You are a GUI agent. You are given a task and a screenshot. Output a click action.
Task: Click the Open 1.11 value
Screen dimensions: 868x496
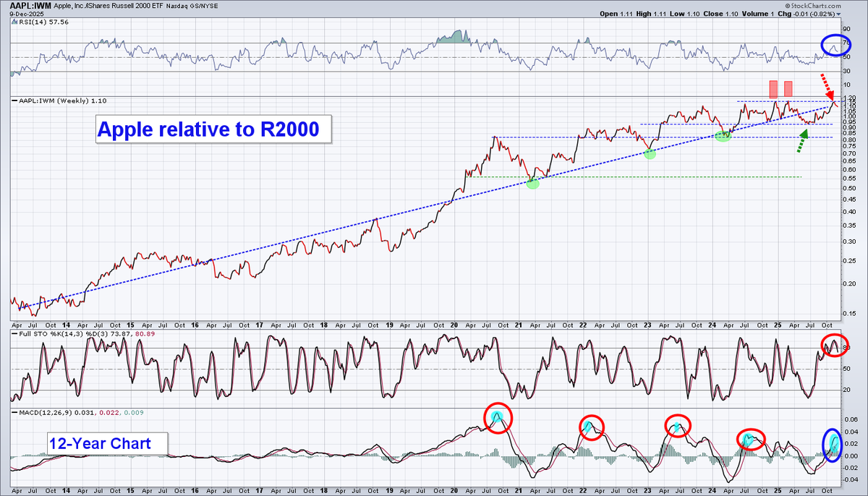point(616,14)
